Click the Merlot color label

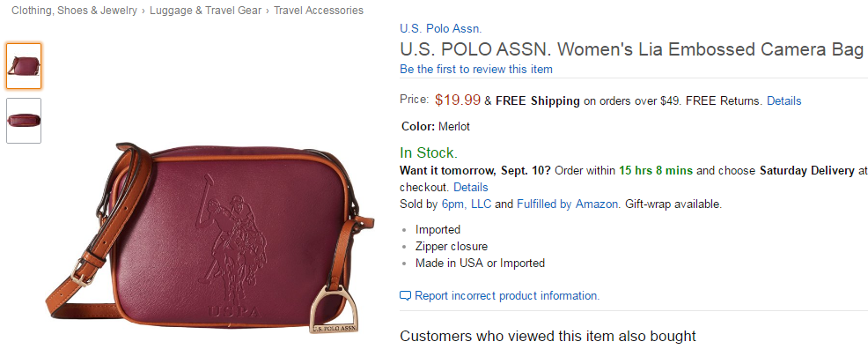point(454,126)
